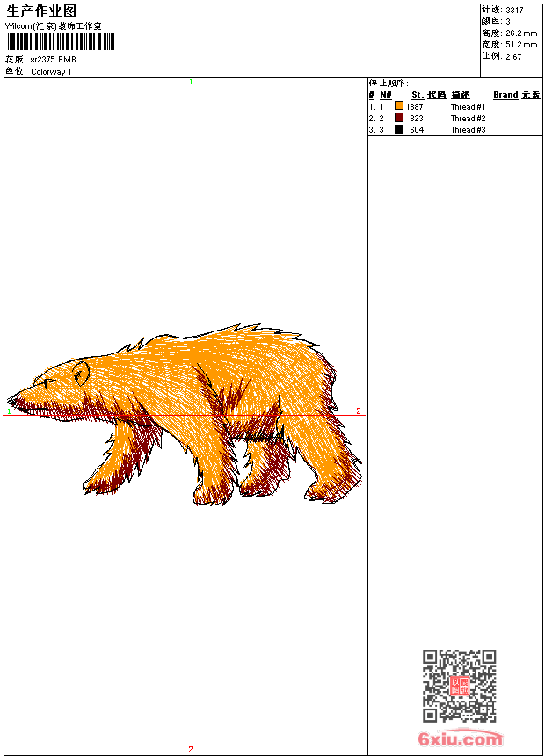Click the bear's nose tip
545x756 pixels.
tap(11, 398)
